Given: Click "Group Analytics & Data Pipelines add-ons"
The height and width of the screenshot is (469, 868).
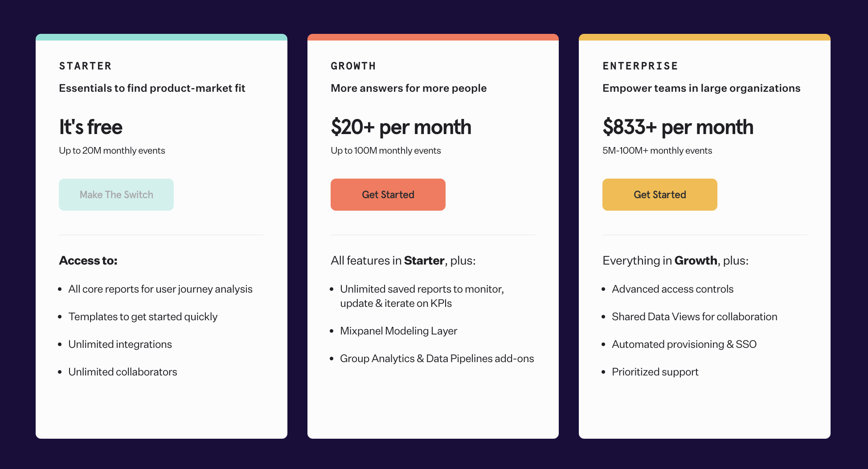Looking at the screenshot, I should point(437,359).
